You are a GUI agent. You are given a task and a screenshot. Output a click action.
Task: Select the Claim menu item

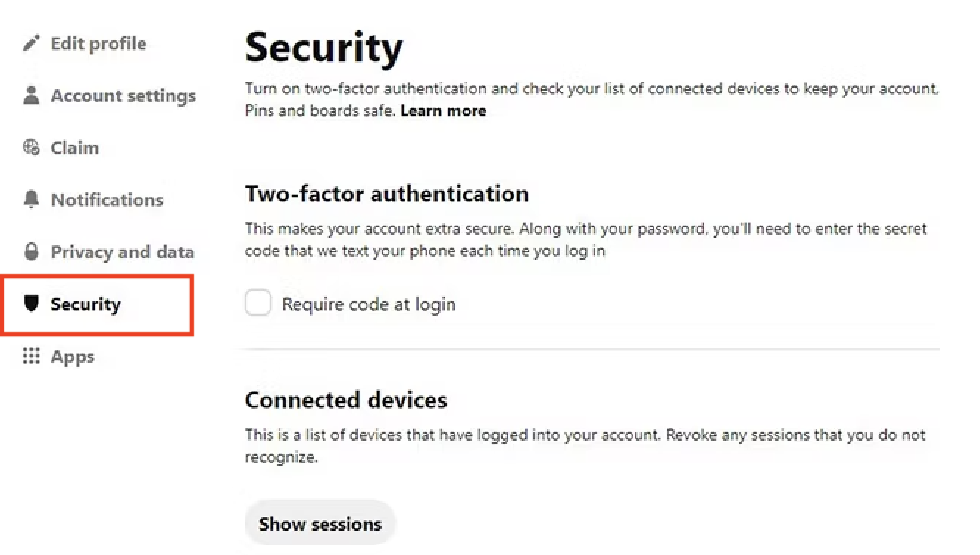pos(74,148)
